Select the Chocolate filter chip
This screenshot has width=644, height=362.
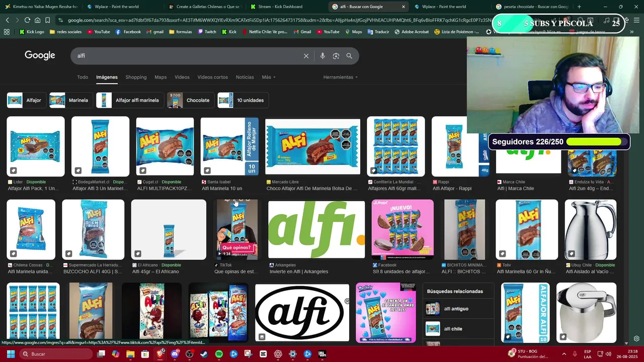click(x=190, y=100)
